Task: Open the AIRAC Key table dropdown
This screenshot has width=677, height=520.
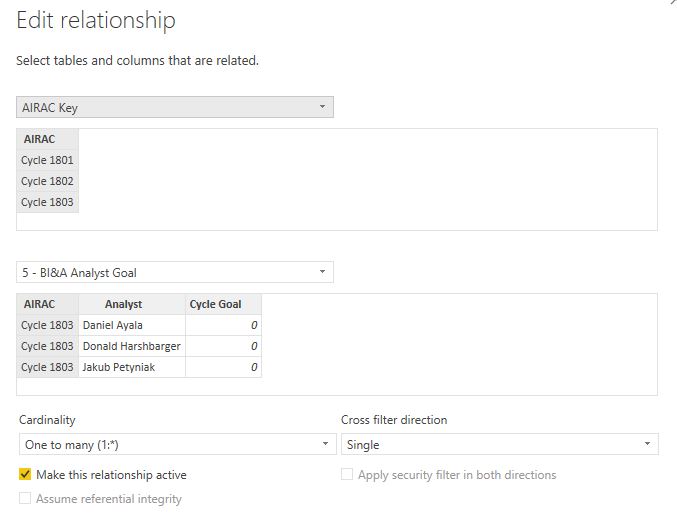Action: pos(175,107)
